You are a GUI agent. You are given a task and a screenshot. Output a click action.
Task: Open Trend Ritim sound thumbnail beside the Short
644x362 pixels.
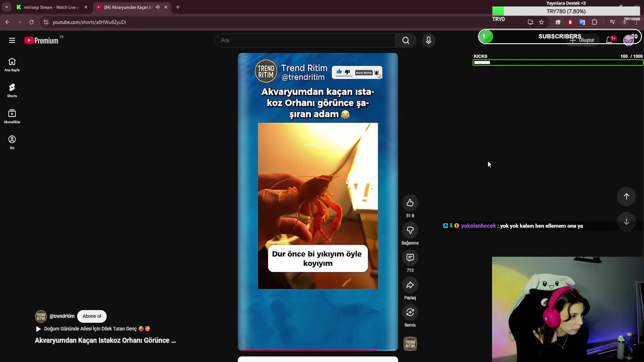(x=410, y=344)
